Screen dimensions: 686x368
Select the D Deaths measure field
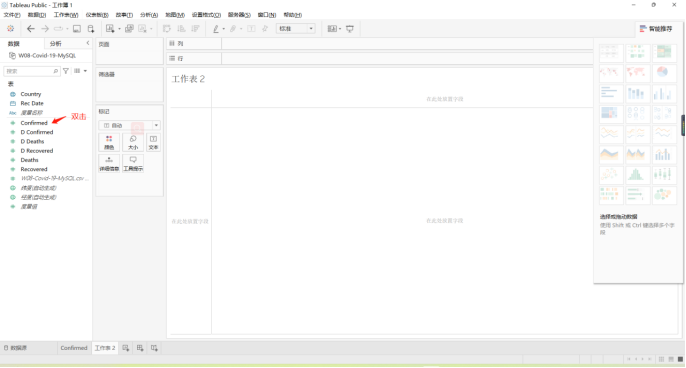(32, 141)
